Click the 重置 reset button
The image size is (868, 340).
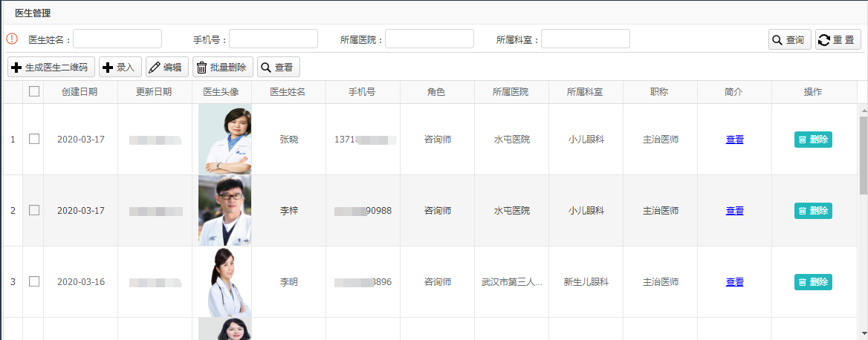[838, 40]
